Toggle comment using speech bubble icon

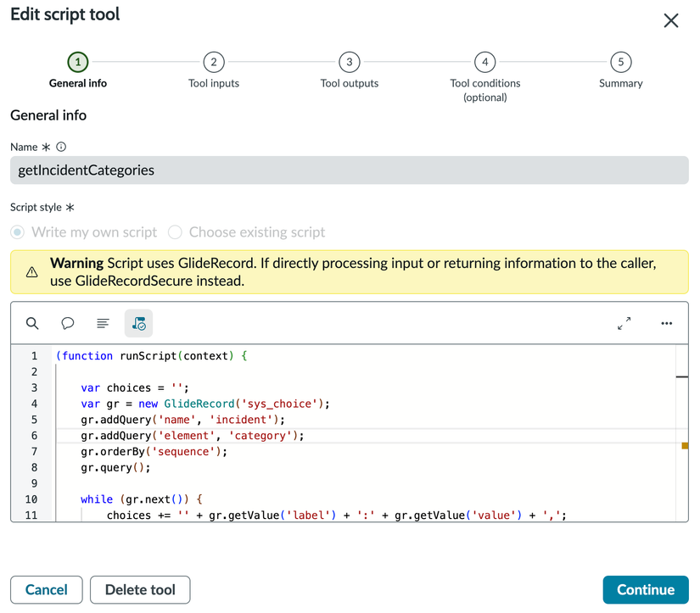(x=68, y=323)
